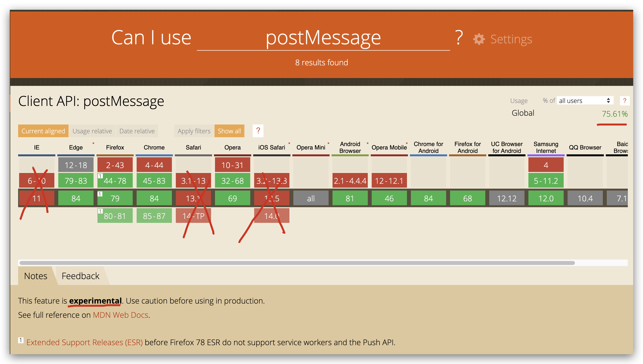Switch to Usage relative view
Viewport: 643px width, 364px height.
tap(92, 131)
